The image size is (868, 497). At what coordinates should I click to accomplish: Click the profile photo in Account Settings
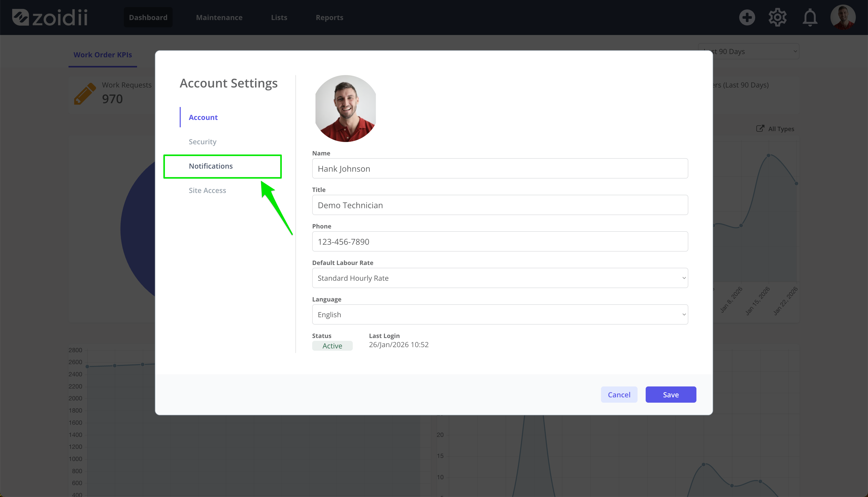[345, 109]
